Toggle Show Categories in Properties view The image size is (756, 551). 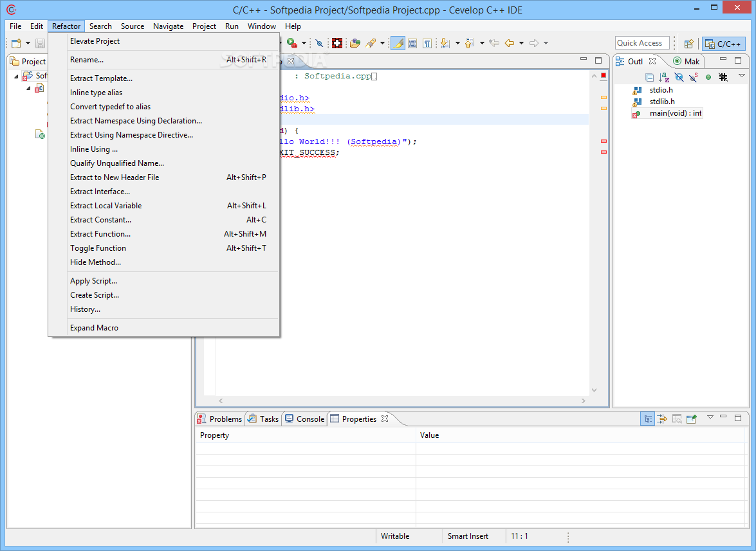(x=648, y=419)
